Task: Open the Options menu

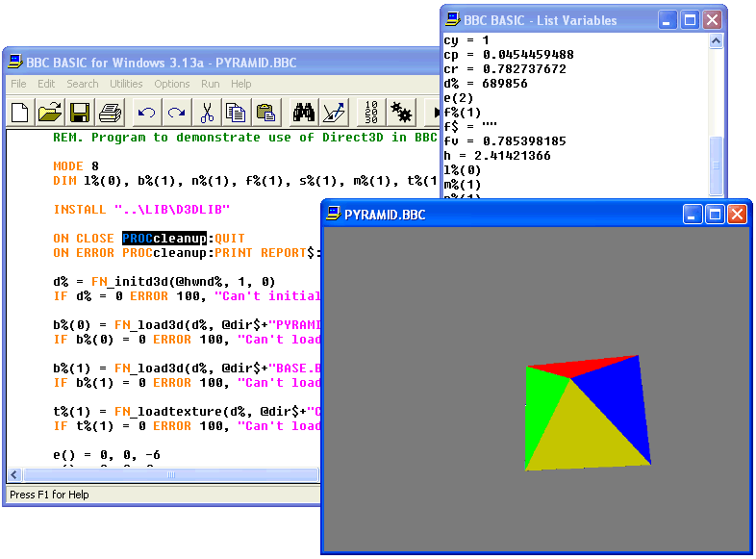Action: [x=172, y=84]
